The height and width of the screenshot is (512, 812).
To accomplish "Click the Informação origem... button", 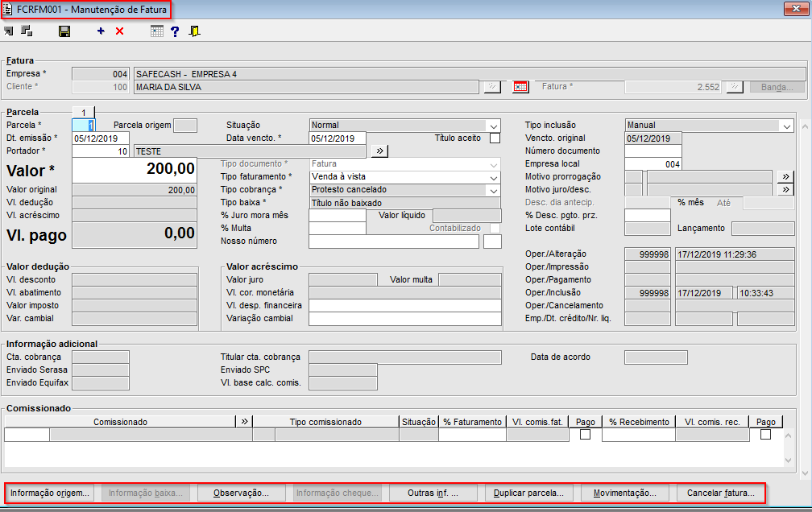I will 50,493.
